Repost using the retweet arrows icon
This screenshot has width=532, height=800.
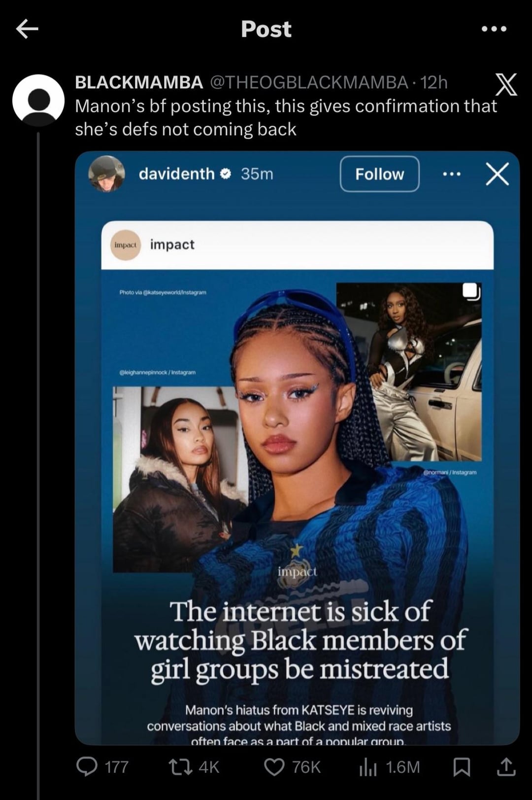180,767
